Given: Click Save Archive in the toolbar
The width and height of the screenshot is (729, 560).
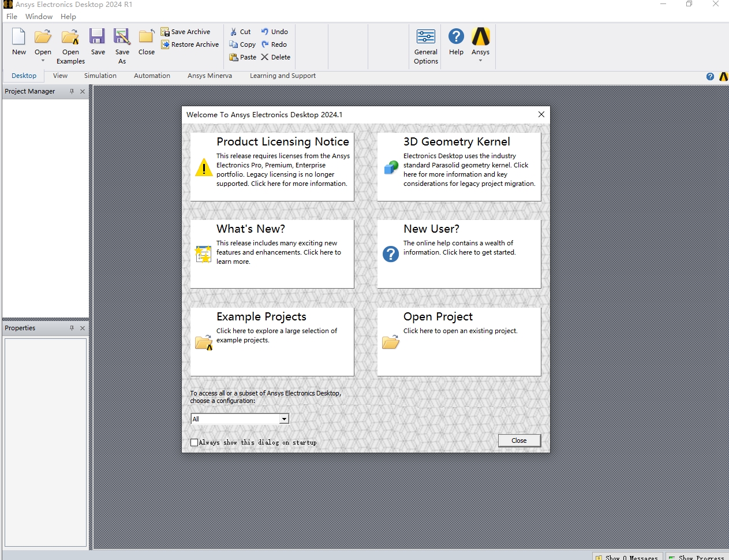Looking at the screenshot, I should tap(185, 32).
